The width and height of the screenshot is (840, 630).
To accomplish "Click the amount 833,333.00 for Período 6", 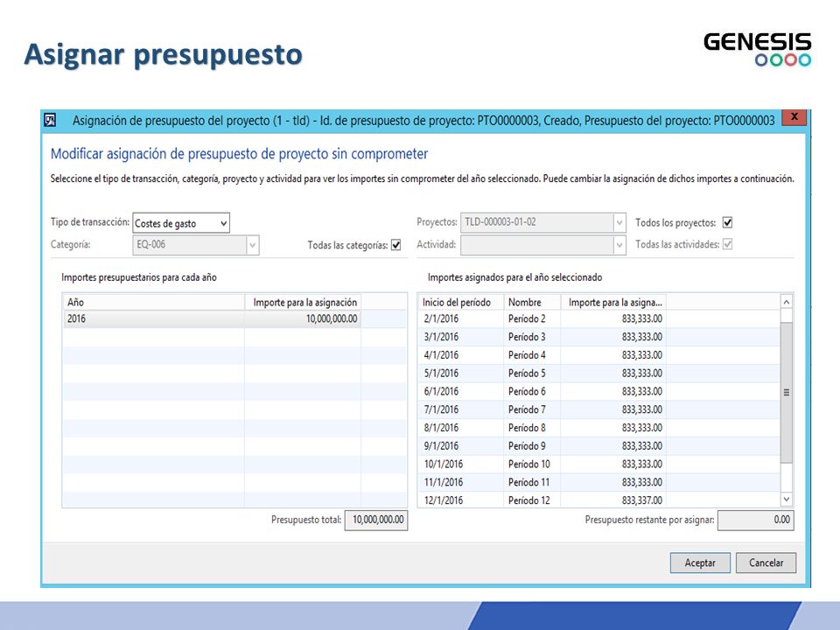I will (613, 392).
